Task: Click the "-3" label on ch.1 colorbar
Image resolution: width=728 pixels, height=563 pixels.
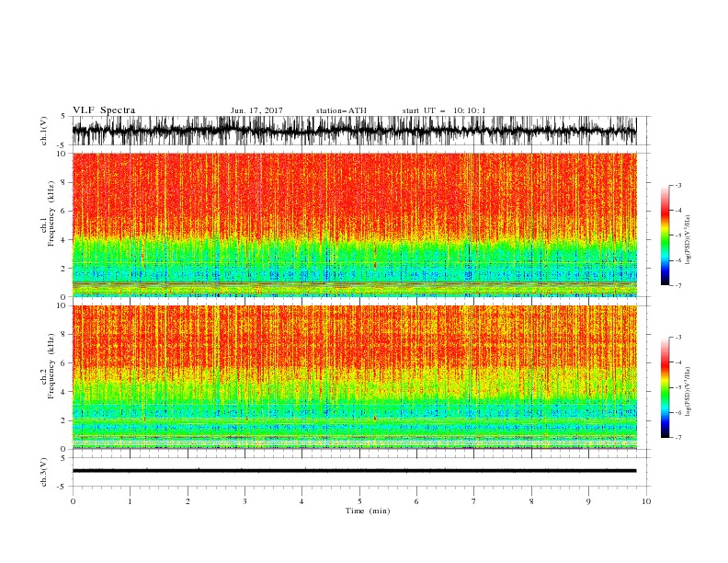Action: [678, 185]
